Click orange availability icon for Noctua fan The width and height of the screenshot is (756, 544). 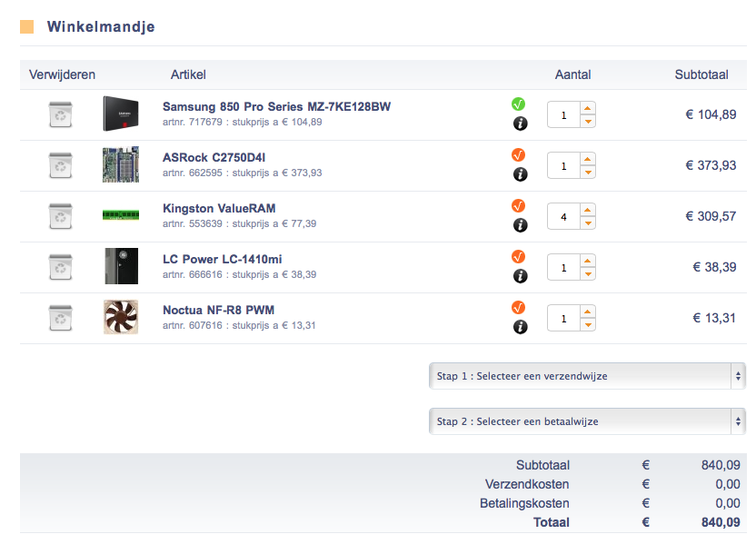click(x=518, y=307)
